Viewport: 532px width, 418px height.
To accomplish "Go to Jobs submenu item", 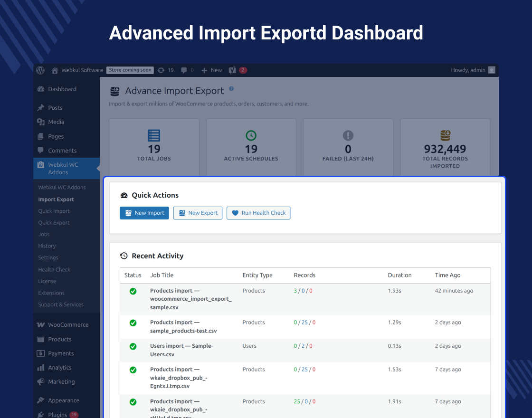I will click(x=44, y=234).
